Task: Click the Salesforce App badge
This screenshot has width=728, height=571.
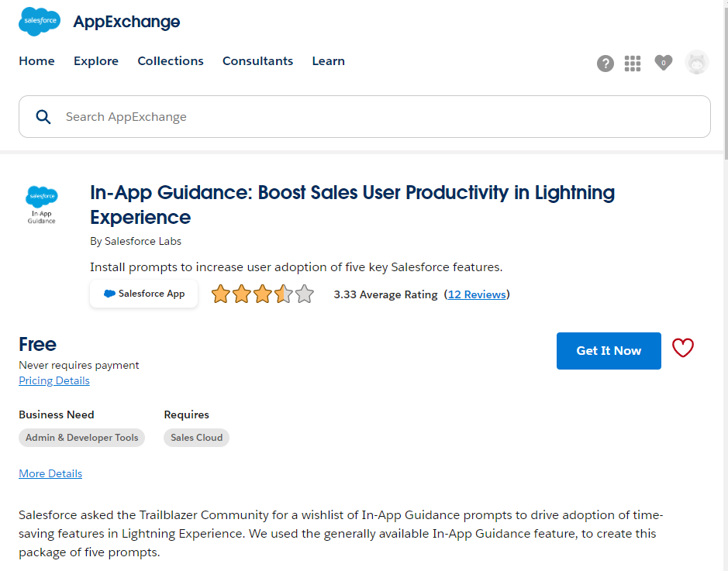Action: pos(144,294)
